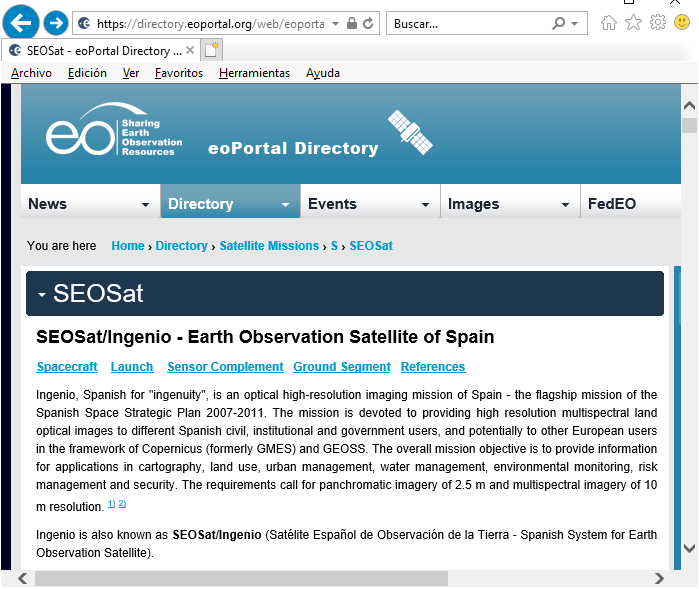The height and width of the screenshot is (589, 699).
Task: Click the heading SEOSat/Ingenio - Earth Observation Satellite of Spain
Action: (265, 337)
